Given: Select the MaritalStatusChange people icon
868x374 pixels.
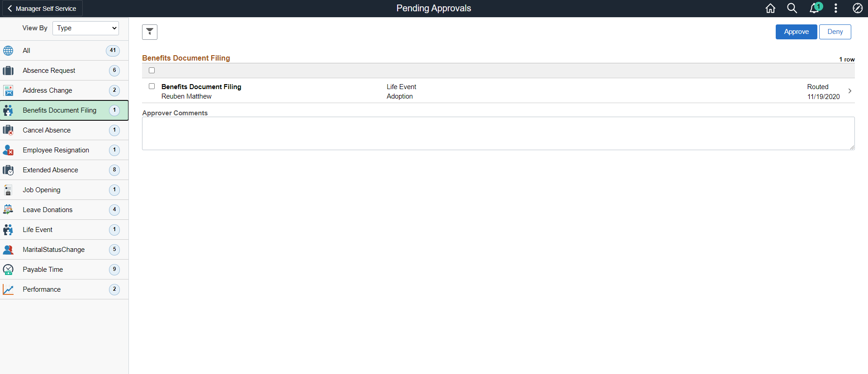Looking at the screenshot, I should coord(8,250).
